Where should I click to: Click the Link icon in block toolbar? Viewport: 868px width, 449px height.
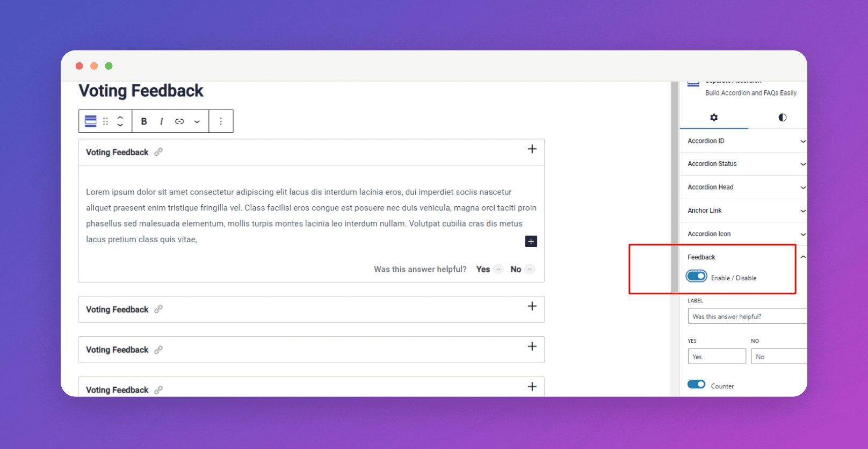point(179,121)
